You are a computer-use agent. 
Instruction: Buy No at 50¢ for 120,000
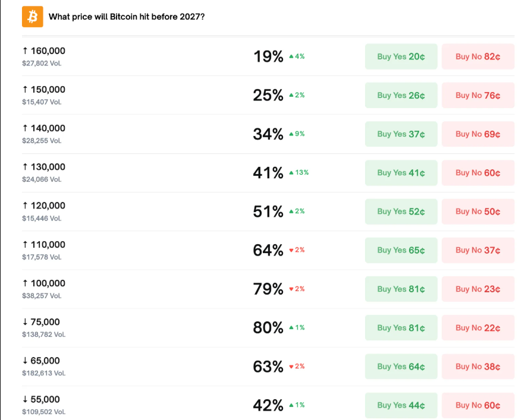pos(477,211)
